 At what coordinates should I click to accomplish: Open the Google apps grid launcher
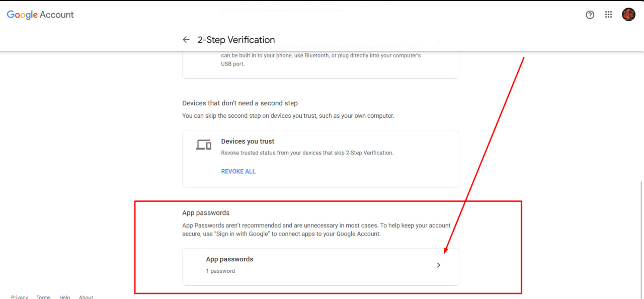(x=608, y=15)
